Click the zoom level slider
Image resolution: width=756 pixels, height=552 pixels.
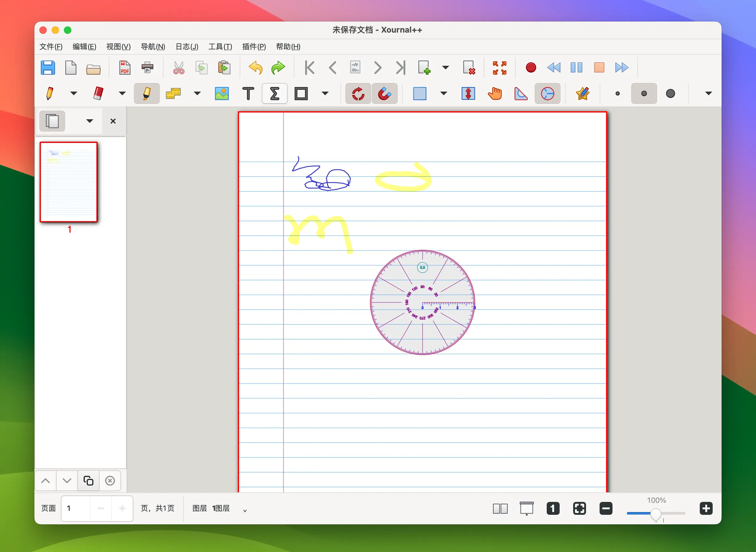point(656,513)
